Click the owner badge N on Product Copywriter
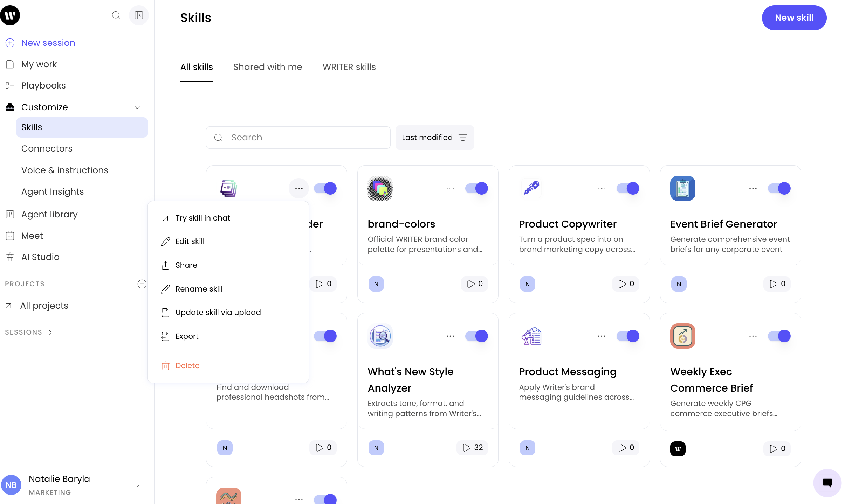845x504 pixels. (528, 284)
